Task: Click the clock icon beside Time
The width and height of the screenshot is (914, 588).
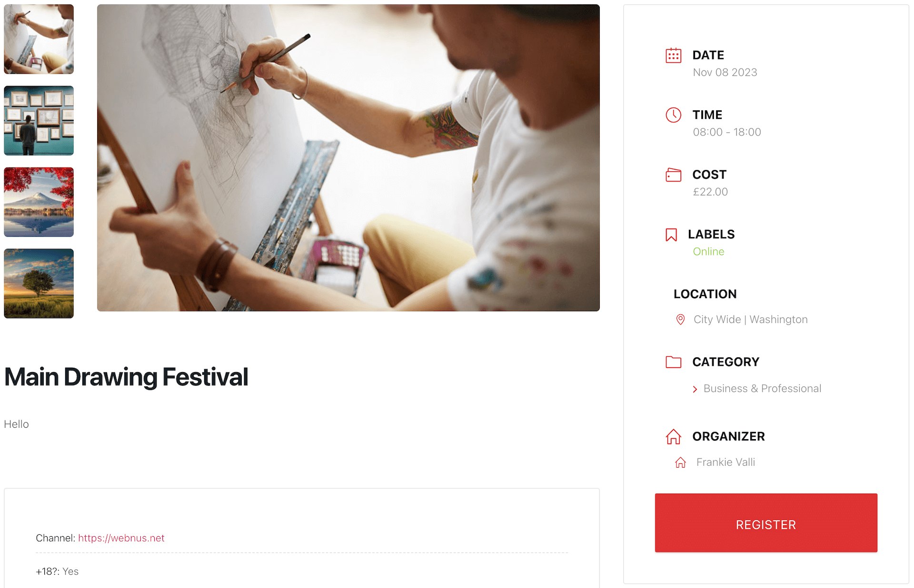Action: pos(673,115)
